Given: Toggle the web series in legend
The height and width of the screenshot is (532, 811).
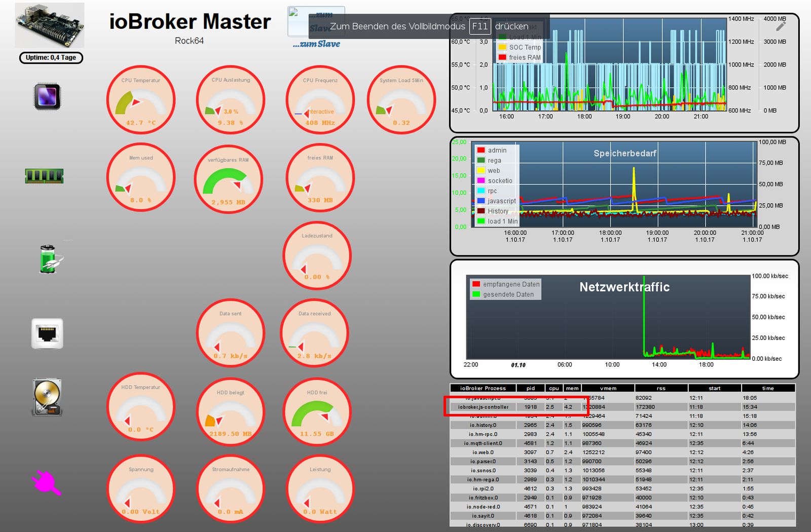Looking at the screenshot, I should click(x=489, y=171).
